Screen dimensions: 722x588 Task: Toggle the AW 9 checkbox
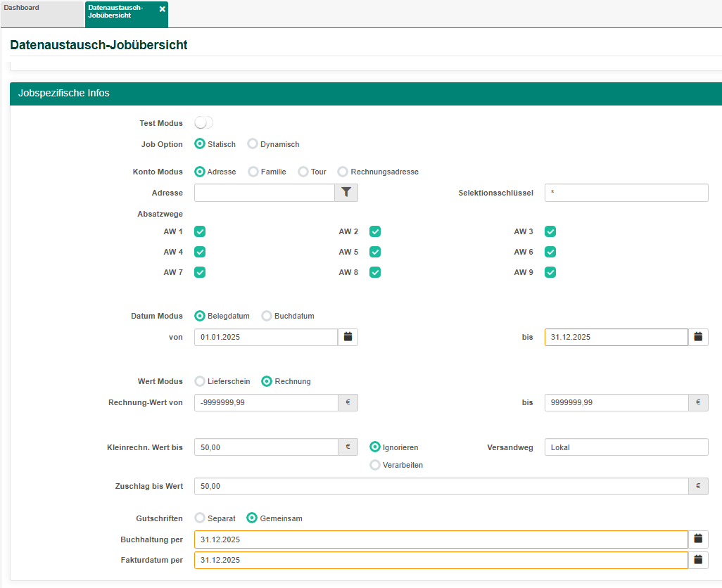(550, 272)
